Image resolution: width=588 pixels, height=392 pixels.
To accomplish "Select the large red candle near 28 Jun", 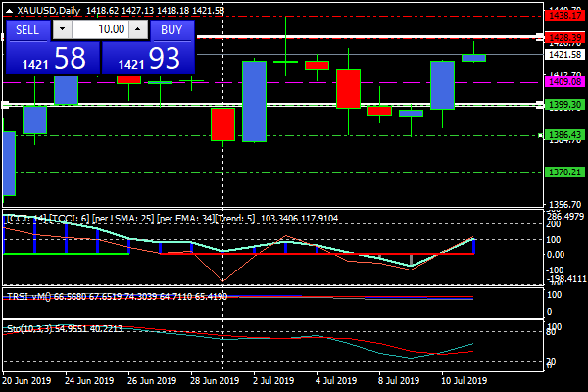I will tap(222, 124).
